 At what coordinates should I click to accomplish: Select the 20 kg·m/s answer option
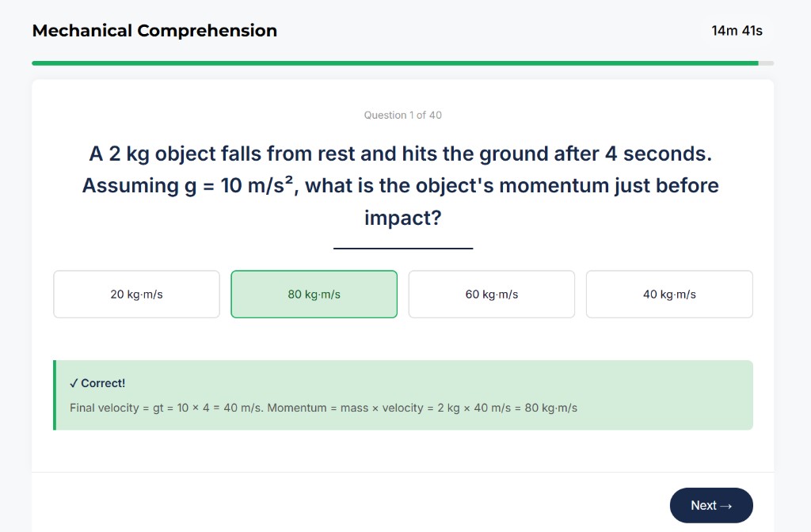pos(135,294)
